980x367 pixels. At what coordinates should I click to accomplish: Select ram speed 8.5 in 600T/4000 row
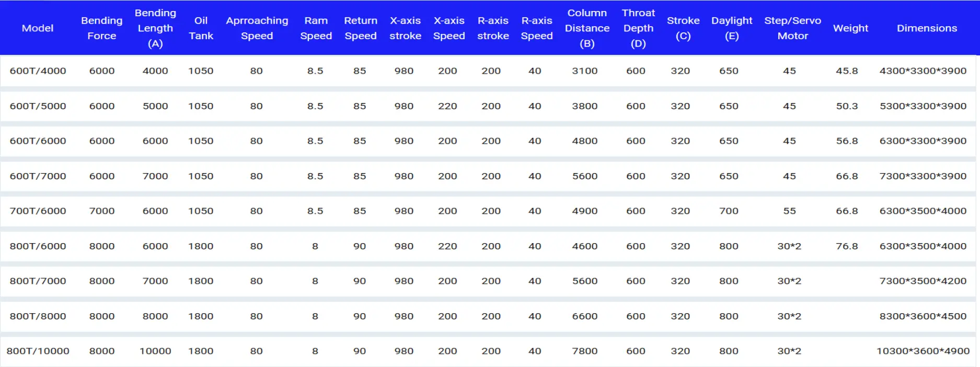coord(315,71)
